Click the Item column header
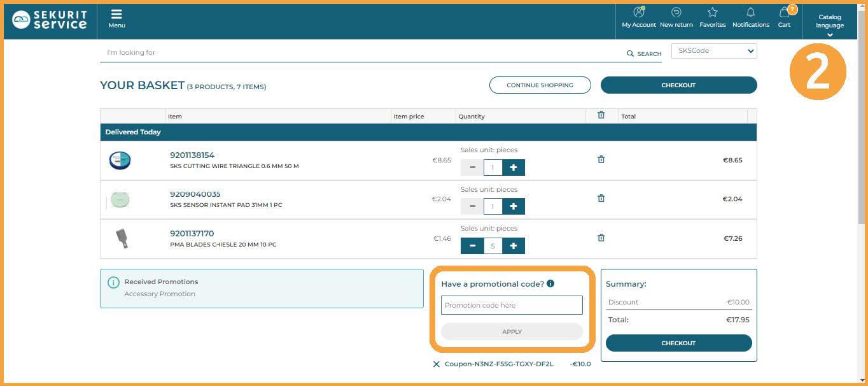Image resolution: width=868 pixels, height=386 pixels. point(175,117)
